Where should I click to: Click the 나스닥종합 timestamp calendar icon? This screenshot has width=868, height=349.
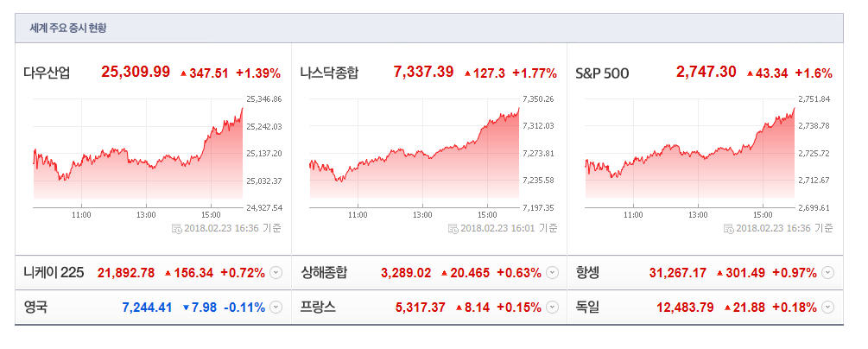pyautogui.click(x=453, y=228)
